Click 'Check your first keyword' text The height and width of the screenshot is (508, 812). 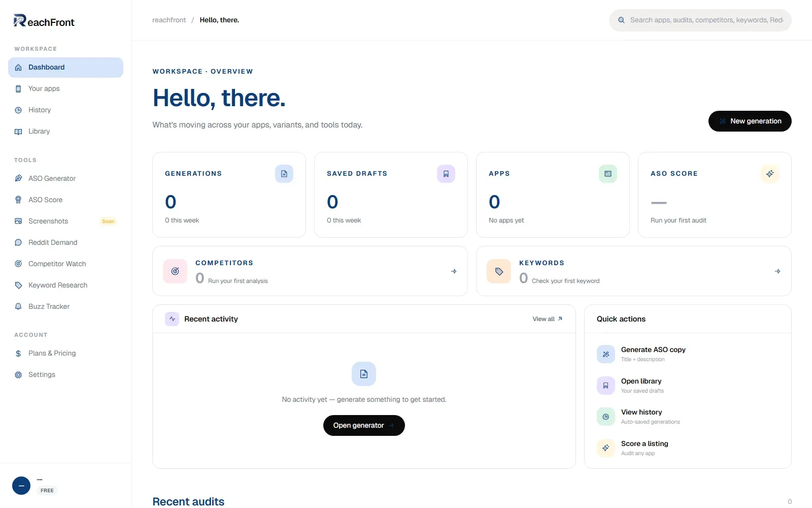click(565, 281)
